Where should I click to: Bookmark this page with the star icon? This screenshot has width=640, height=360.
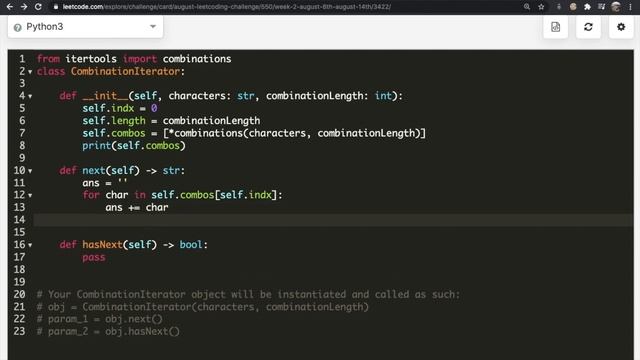point(541,7)
